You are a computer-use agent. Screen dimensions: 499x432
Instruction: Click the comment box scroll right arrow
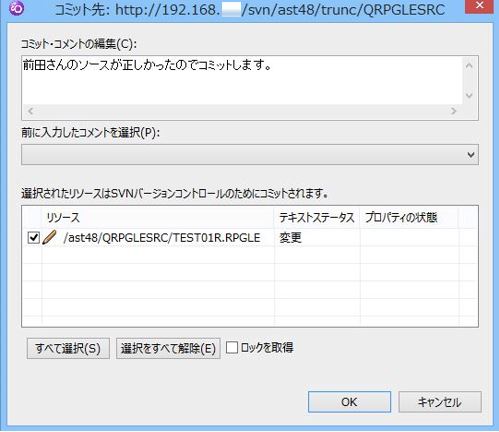453,111
